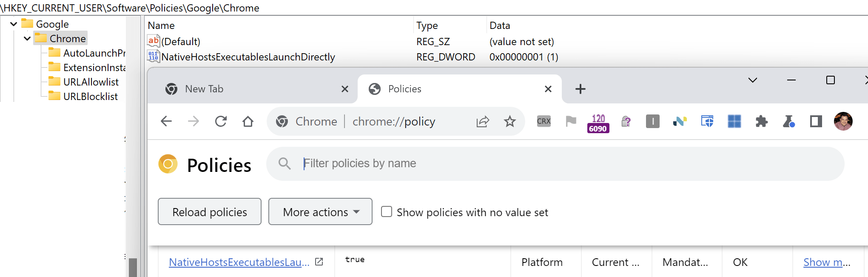Click the registry tree vertical scrollbar thumb
This screenshot has height=277, width=868.
coord(133,268)
